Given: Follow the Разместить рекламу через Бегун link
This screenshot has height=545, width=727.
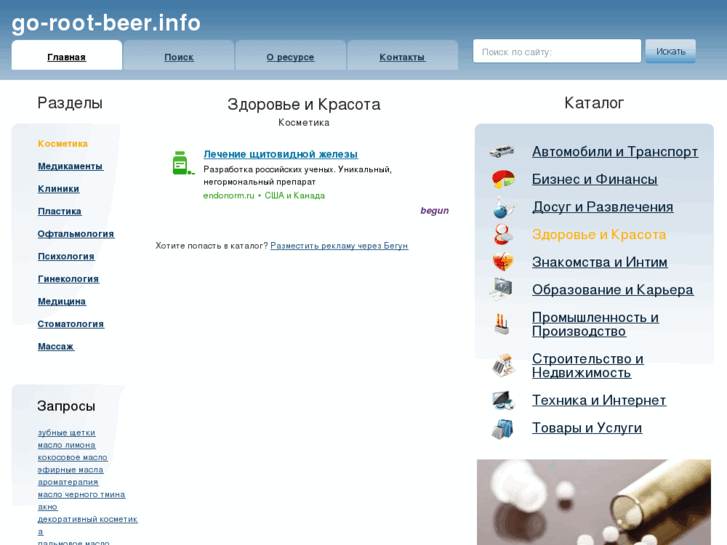Looking at the screenshot, I should (x=339, y=246).
